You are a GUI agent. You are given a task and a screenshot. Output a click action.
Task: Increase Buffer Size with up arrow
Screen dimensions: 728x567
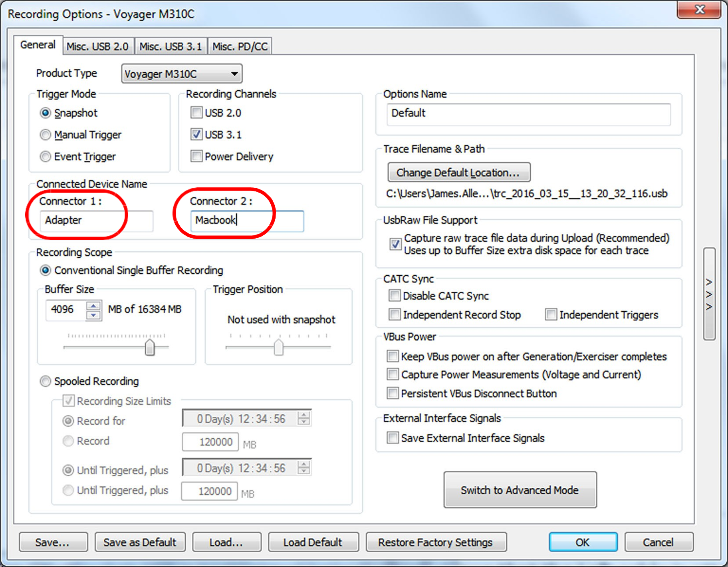click(94, 306)
